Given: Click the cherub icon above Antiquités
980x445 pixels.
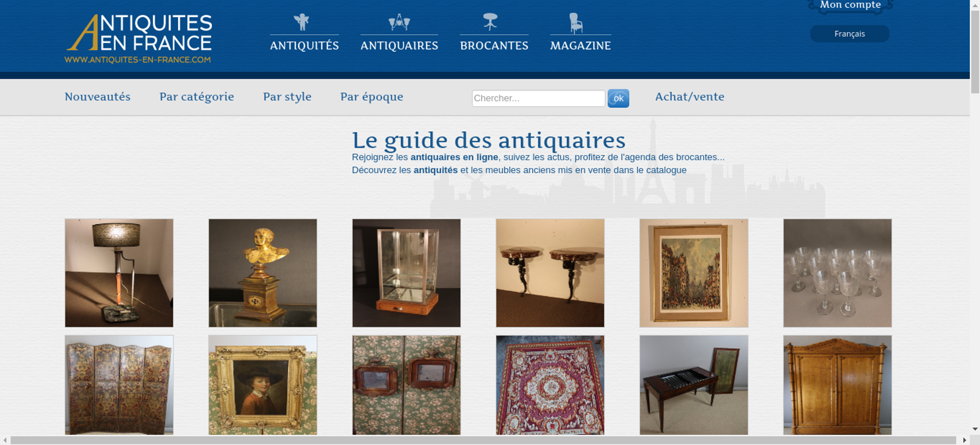Looking at the screenshot, I should coord(302,22).
